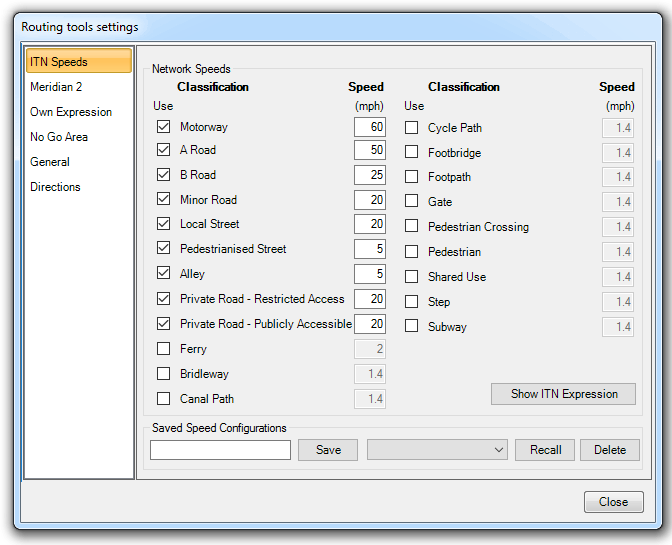Switch to the Own Expression section
This screenshot has width=672, height=545.
71,112
